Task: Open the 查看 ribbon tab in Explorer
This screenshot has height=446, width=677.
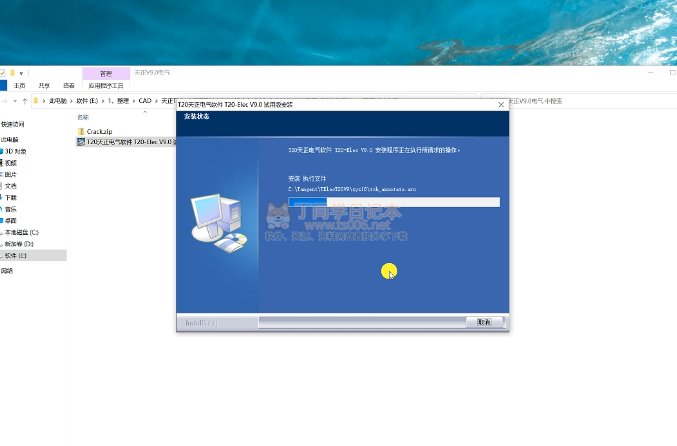Action: [x=69, y=85]
